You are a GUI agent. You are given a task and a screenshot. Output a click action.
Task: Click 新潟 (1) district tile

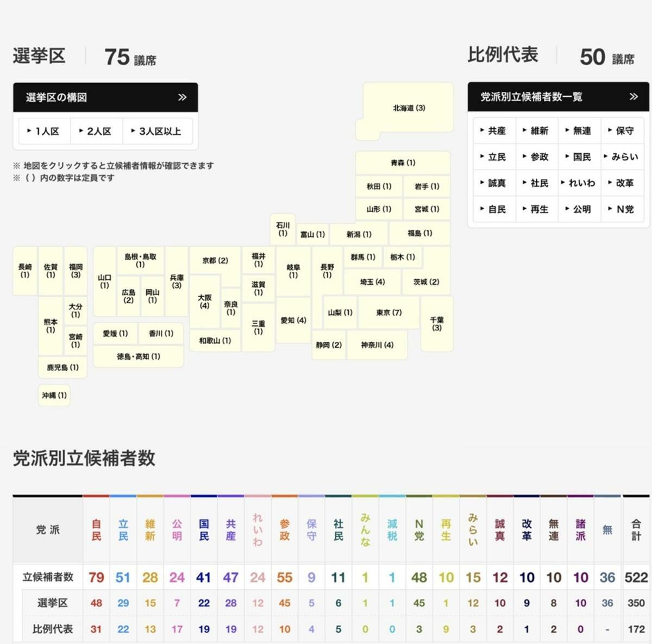[359, 234]
